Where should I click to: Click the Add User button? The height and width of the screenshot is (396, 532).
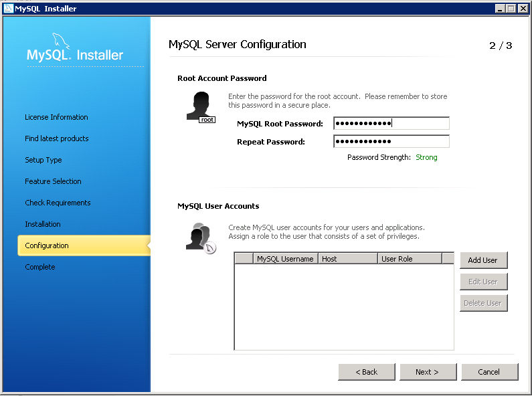(x=483, y=260)
